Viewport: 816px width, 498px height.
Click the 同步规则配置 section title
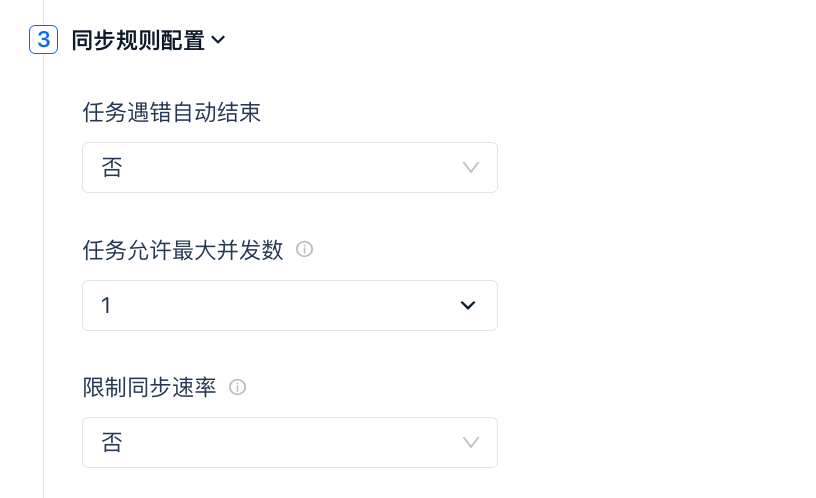click(x=138, y=40)
